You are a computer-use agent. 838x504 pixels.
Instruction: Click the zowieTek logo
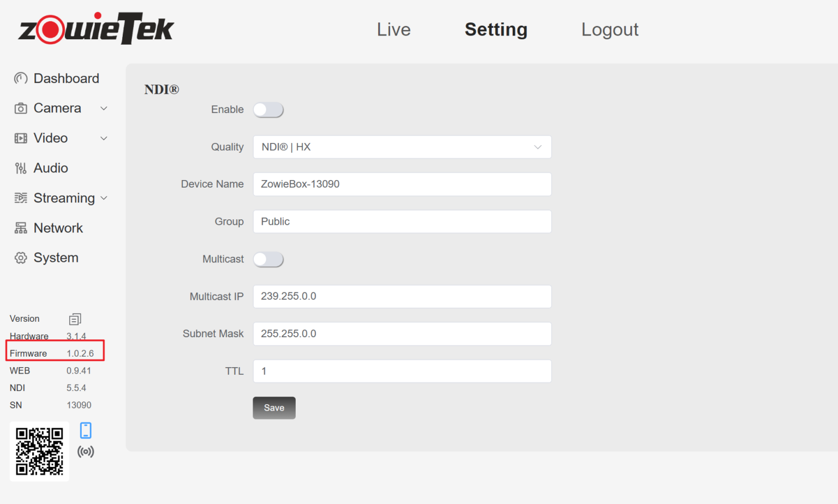click(95, 28)
